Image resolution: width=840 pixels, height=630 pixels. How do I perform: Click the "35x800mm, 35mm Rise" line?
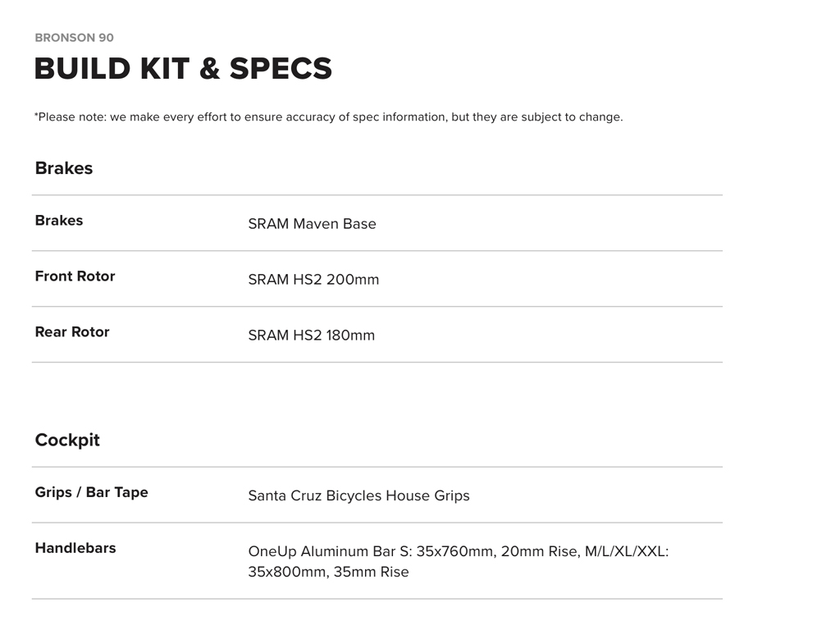point(328,573)
